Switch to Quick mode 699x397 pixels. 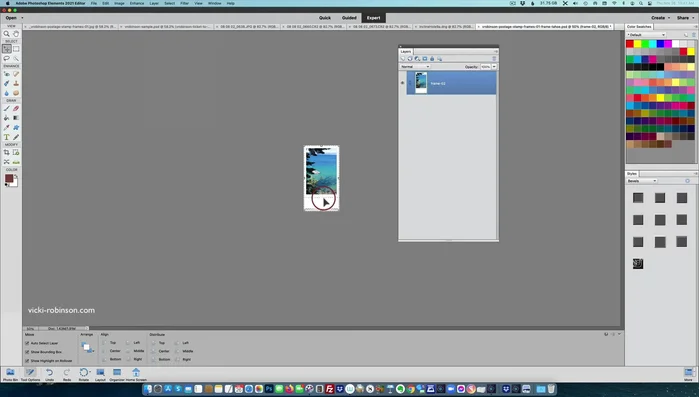325,18
